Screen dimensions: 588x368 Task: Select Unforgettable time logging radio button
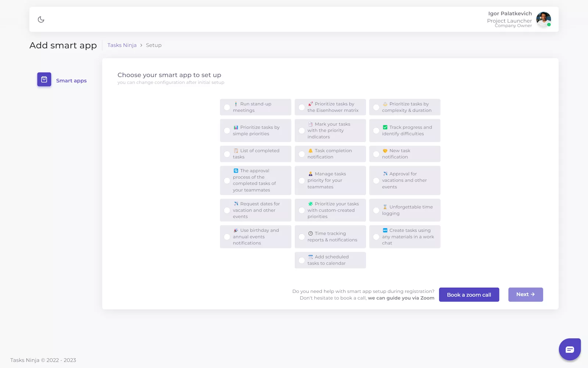pos(376,210)
